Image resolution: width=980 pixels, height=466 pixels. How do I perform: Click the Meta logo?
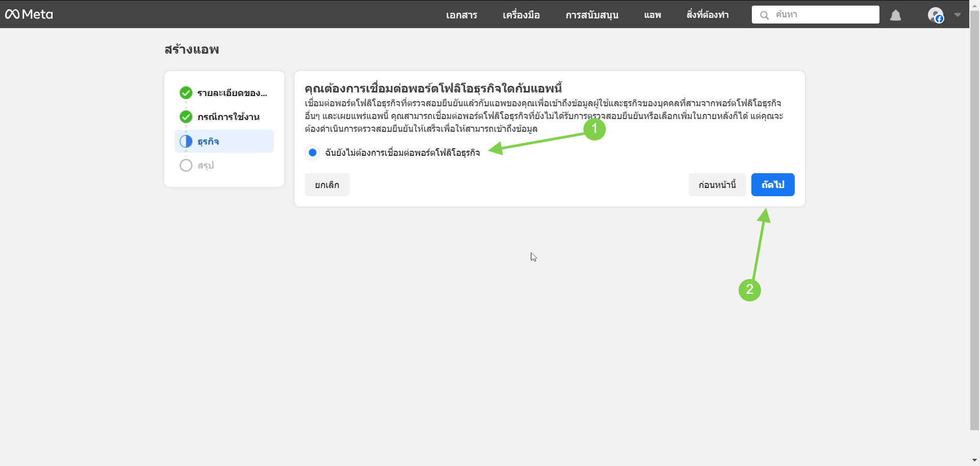point(29,14)
